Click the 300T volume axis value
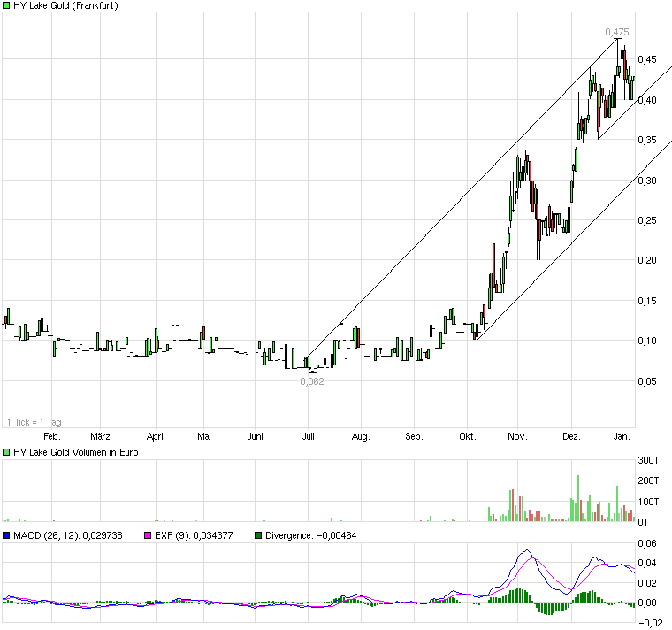 (648, 460)
